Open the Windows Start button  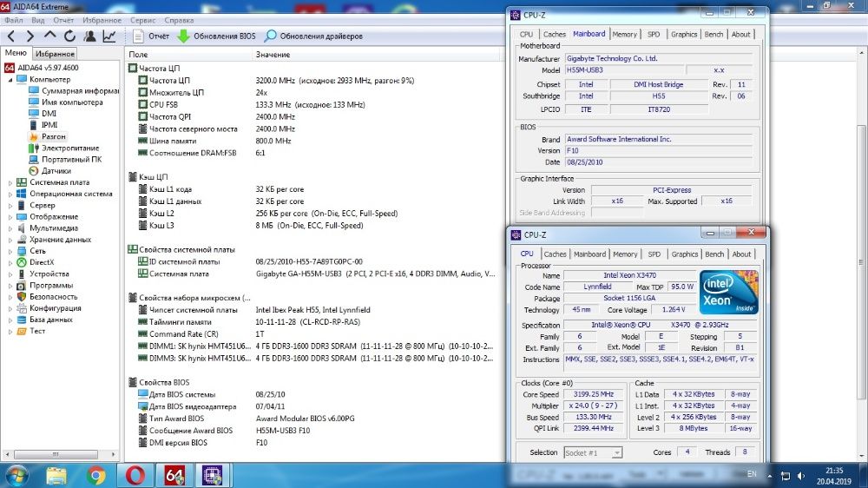(16, 475)
